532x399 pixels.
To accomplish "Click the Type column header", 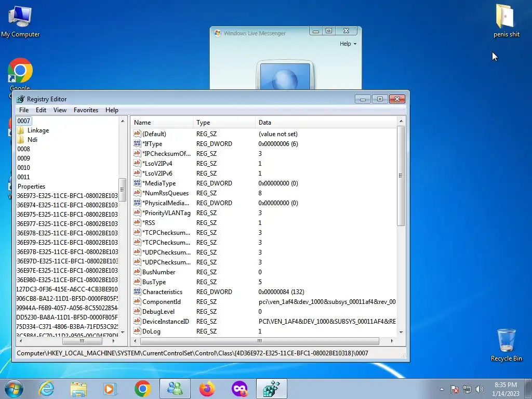I will (x=224, y=123).
